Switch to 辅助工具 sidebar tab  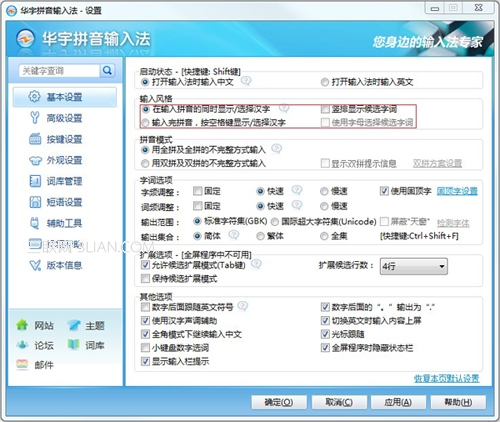[x=65, y=223]
